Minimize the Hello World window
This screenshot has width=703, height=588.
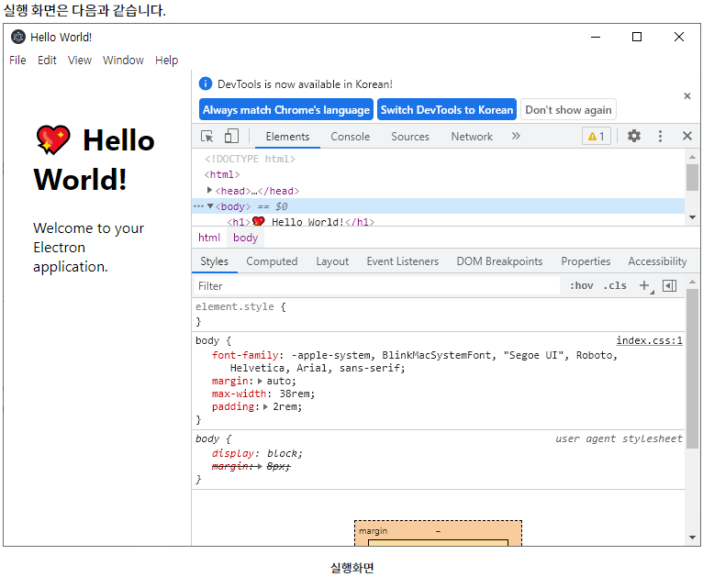pos(596,37)
